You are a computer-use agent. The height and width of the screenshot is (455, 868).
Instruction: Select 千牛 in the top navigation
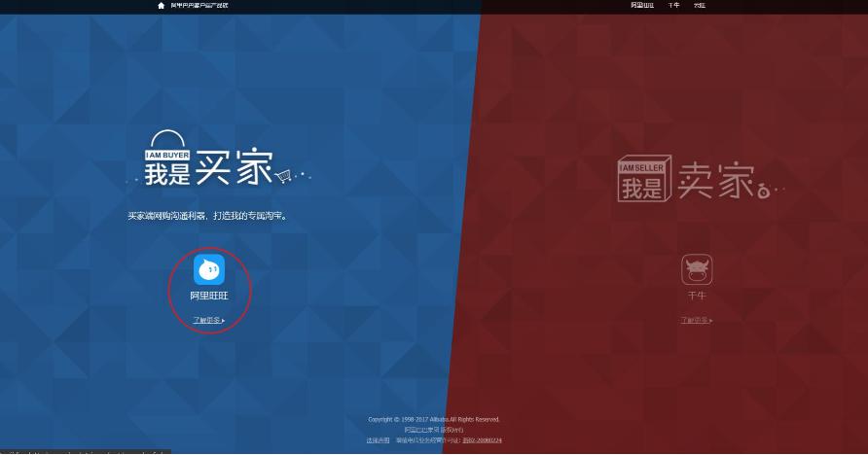click(673, 5)
